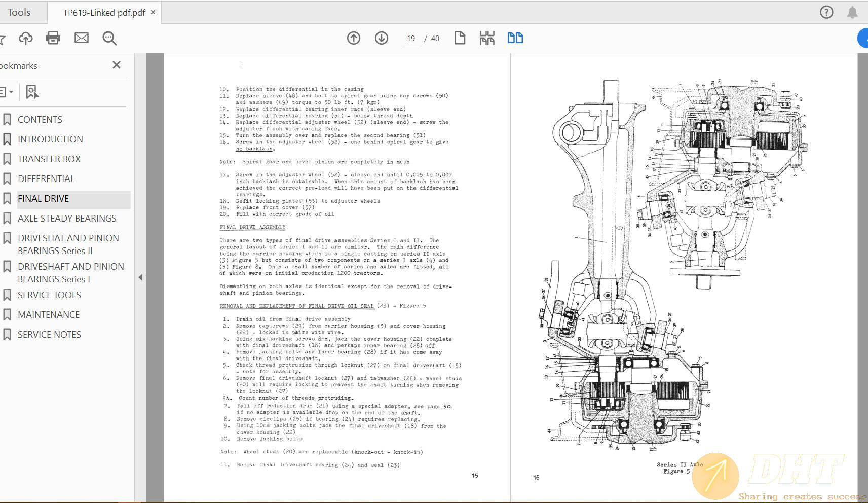Screen dimensions: 868x503
Task: Go to next page arrow button
Action: pos(382,38)
